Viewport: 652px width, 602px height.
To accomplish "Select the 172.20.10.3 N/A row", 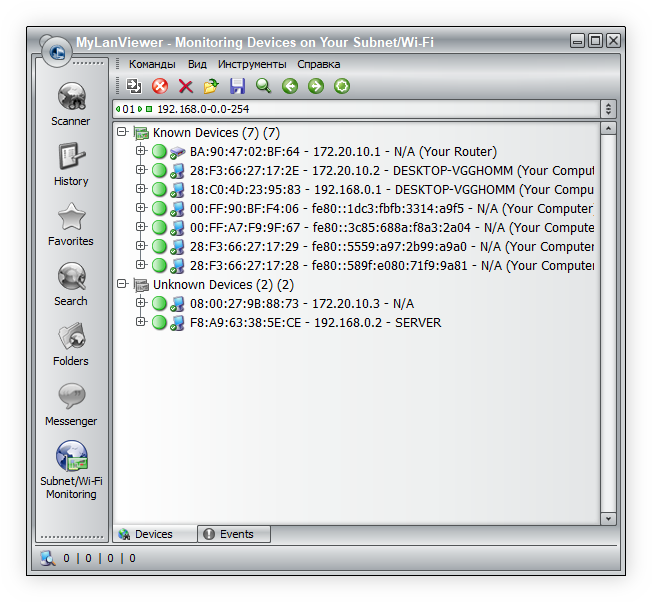I will click(301, 304).
